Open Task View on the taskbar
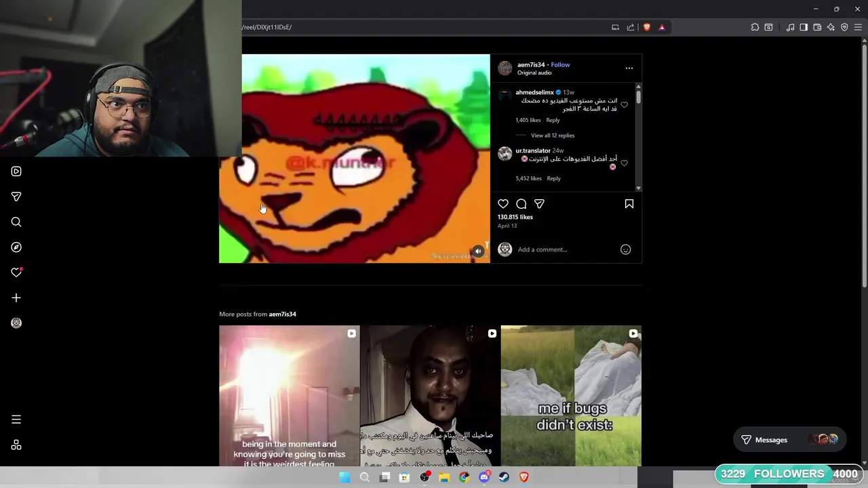The height and width of the screenshot is (488, 868). point(384,477)
